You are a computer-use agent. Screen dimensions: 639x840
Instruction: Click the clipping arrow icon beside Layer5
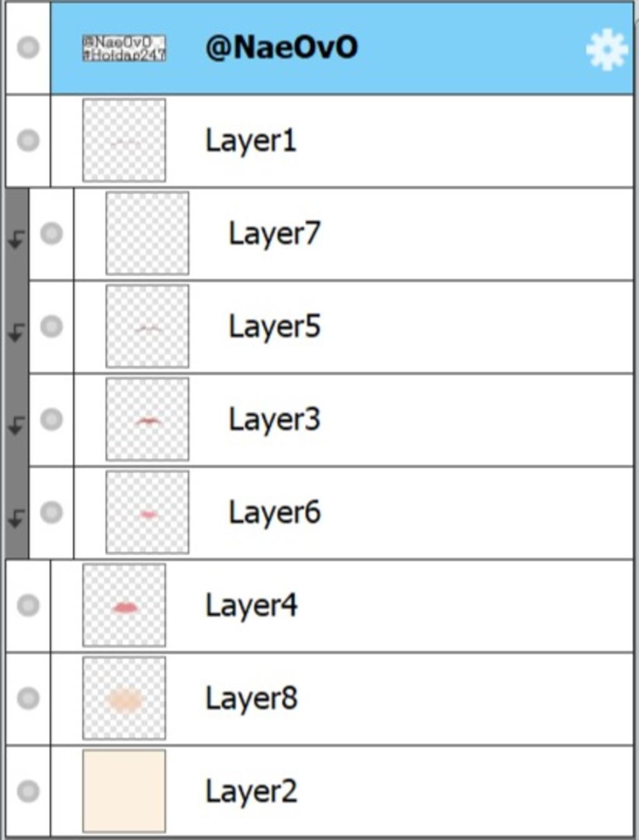pyautogui.click(x=17, y=332)
